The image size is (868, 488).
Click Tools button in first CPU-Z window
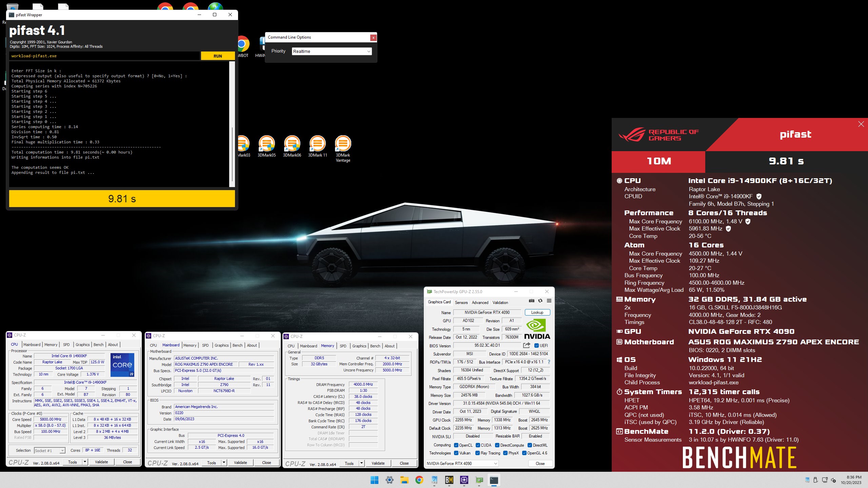tap(73, 462)
